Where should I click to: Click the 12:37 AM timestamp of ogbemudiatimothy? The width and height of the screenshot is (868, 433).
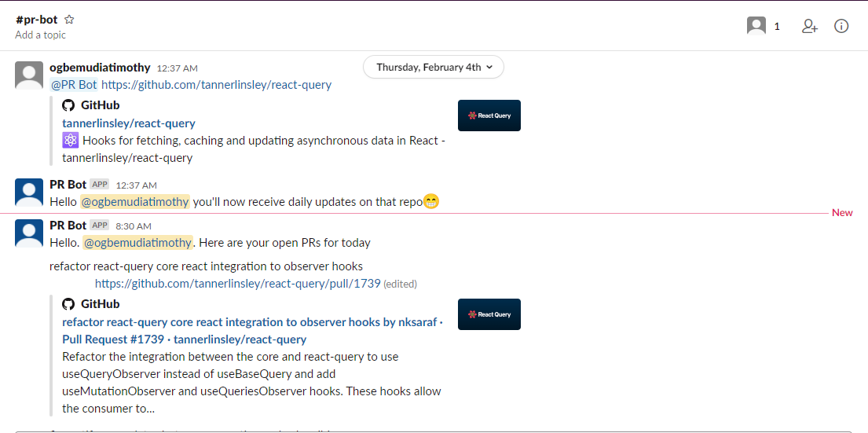click(x=178, y=68)
